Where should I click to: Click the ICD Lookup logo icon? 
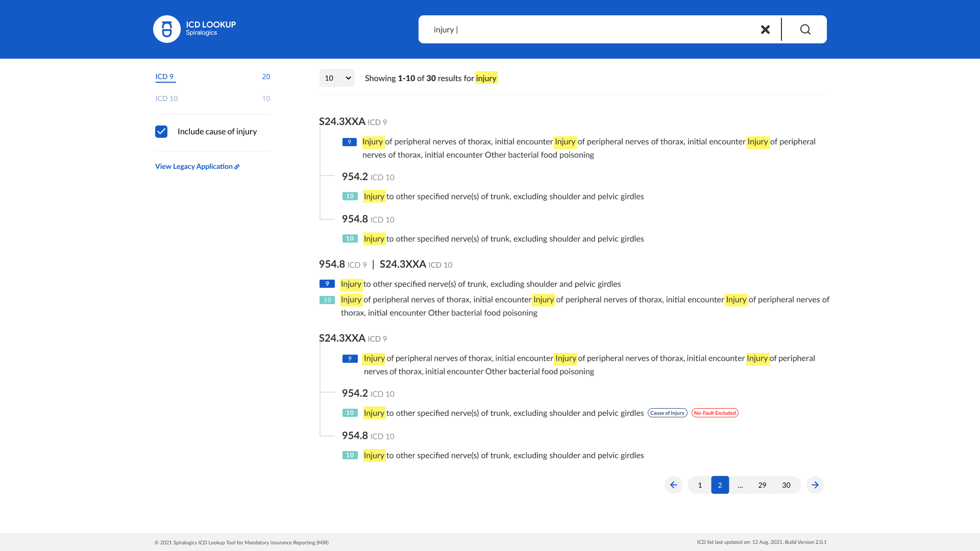pos(167,29)
